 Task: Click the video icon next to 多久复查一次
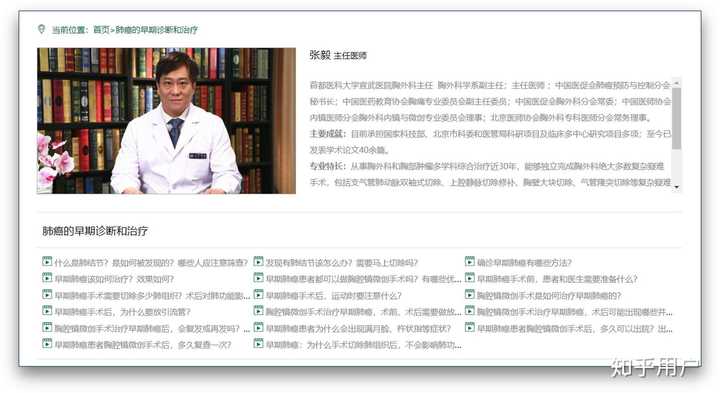pyautogui.click(x=47, y=344)
